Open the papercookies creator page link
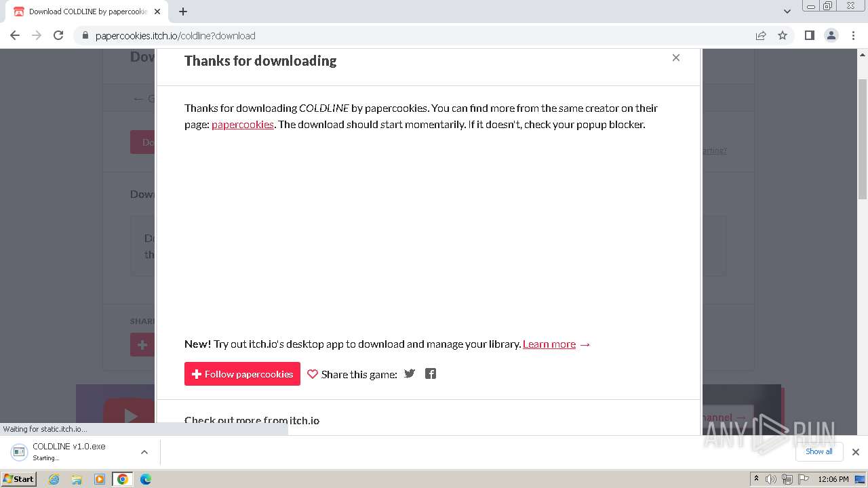This screenshot has width=868, height=488. [x=243, y=125]
